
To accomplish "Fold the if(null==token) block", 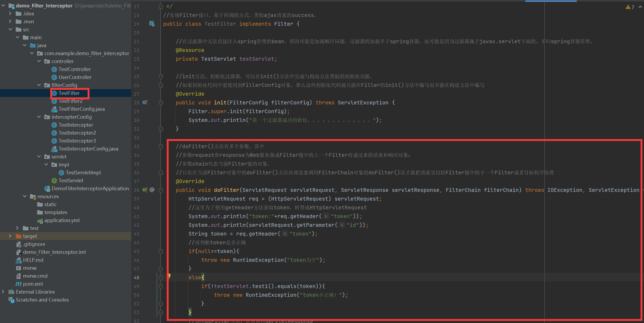I will coord(161,251).
